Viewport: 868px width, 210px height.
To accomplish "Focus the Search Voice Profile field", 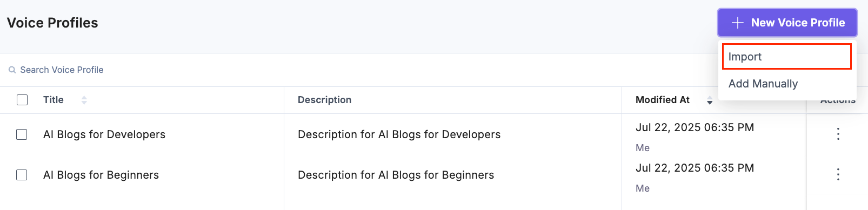I will [216, 70].
